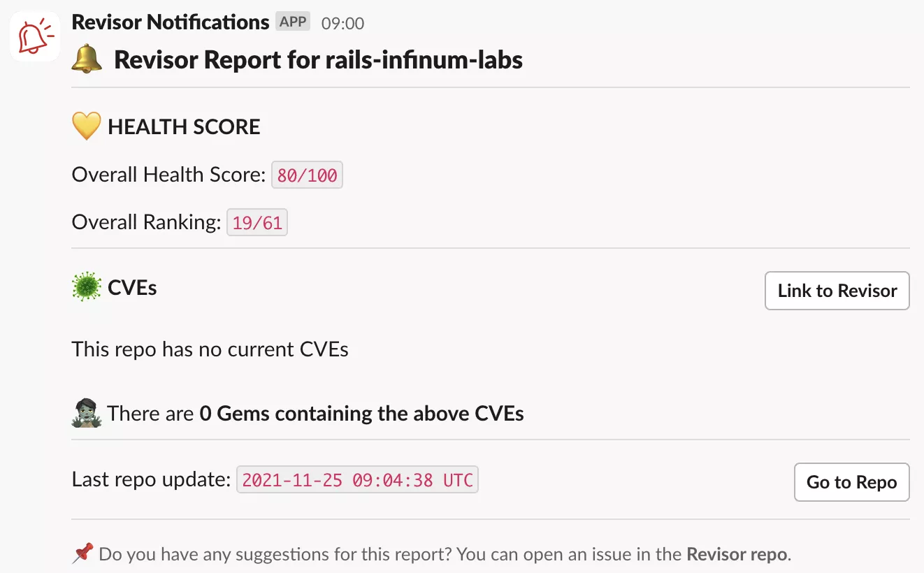Click the yellow heart emoji beside HEALTH SCORE
Viewport: 924px width, 573px height.
[x=87, y=126]
